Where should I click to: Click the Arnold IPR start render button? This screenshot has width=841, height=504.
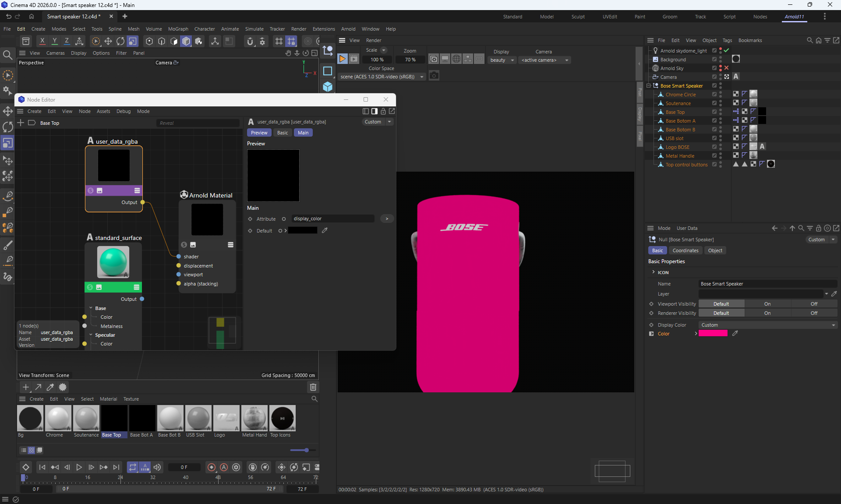pos(343,59)
